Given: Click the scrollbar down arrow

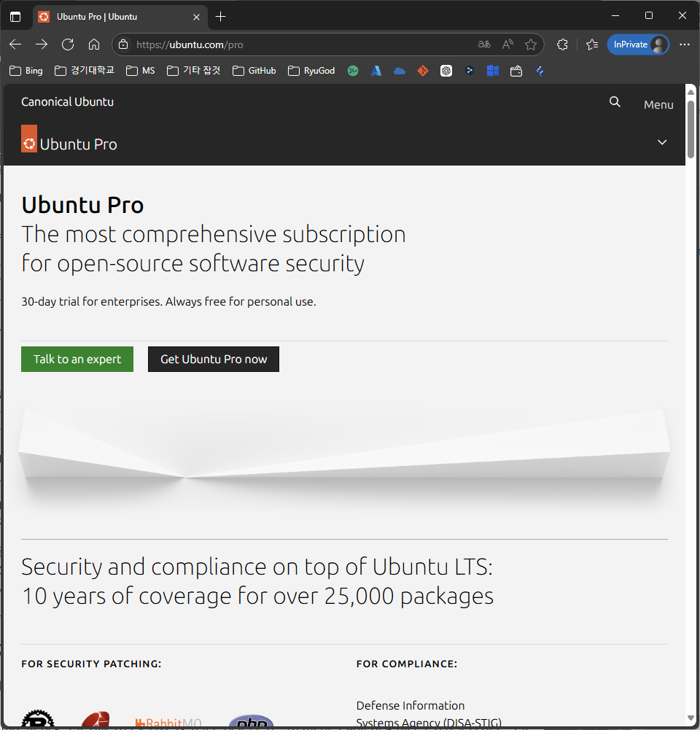Looking at the screenshot, I should pyautogui.click(x=691, y=718).
